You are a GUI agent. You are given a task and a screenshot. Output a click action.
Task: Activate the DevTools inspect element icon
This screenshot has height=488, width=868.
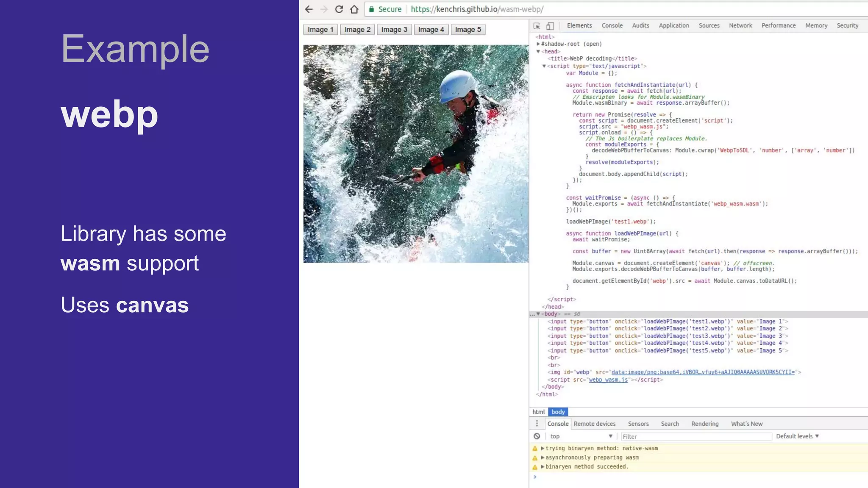(537, 26)
